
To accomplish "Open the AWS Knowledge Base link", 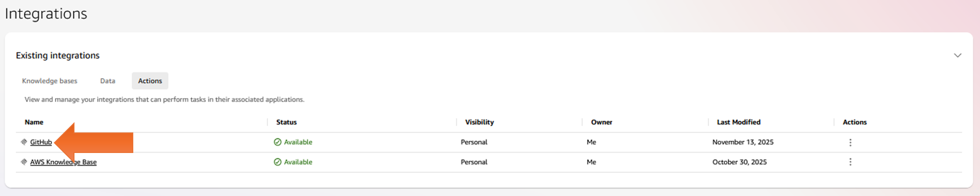I will 63,162.
